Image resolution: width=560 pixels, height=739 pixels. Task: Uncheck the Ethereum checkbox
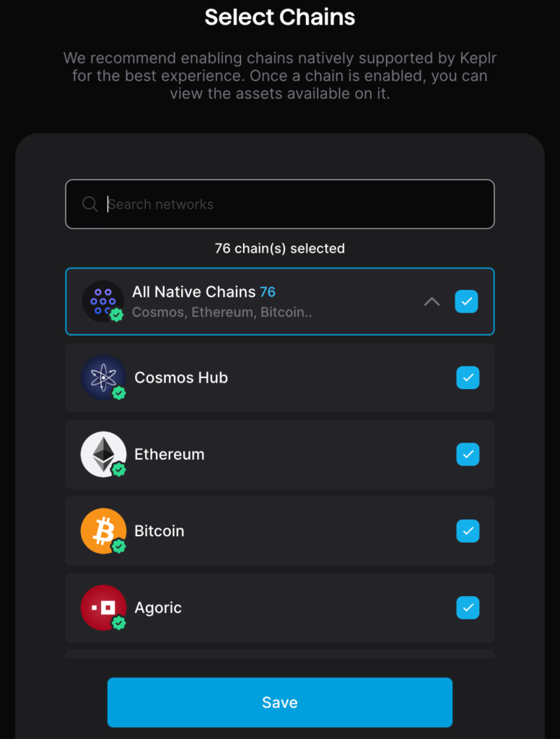pos(468,455)
